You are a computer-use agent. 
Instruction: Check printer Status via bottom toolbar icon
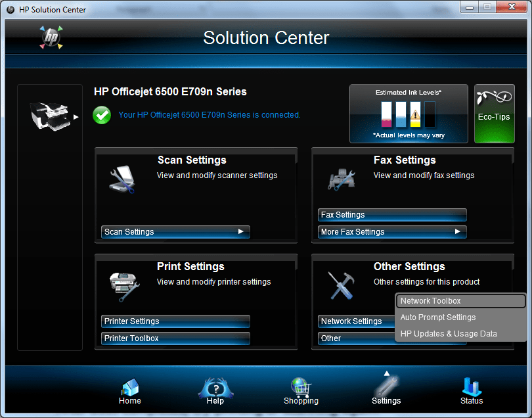[471, 389]
